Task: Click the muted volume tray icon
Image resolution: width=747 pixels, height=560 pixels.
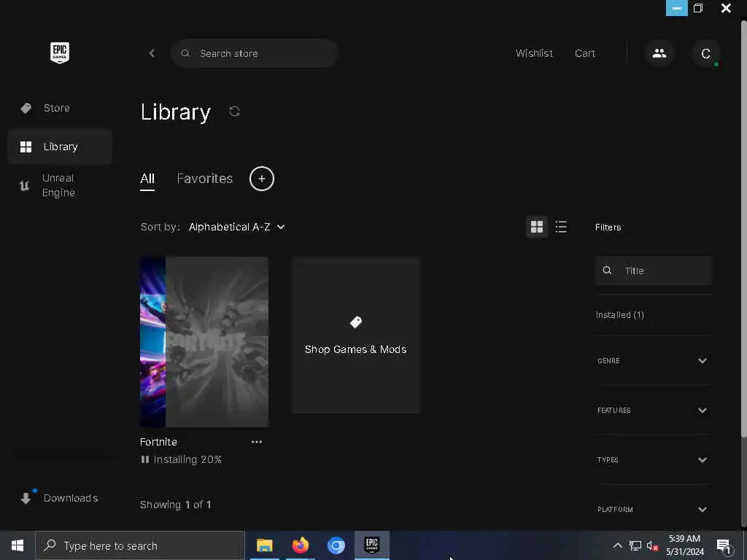Action: pyautogui.click(x=653, y=545)
